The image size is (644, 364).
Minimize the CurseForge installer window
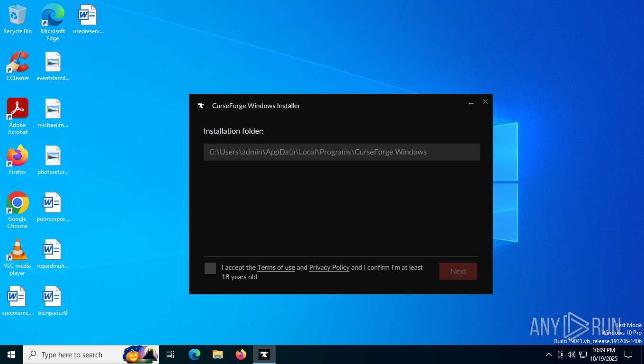[471, 102]
